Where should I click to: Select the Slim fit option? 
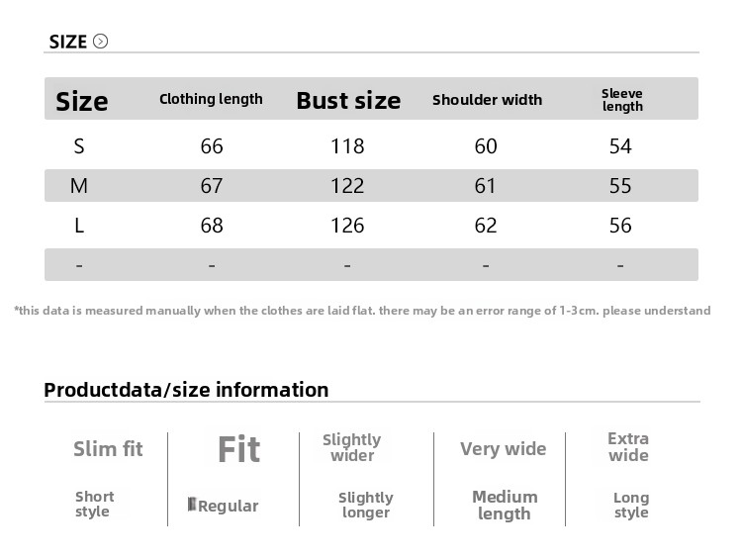click(x=108, y=449)
